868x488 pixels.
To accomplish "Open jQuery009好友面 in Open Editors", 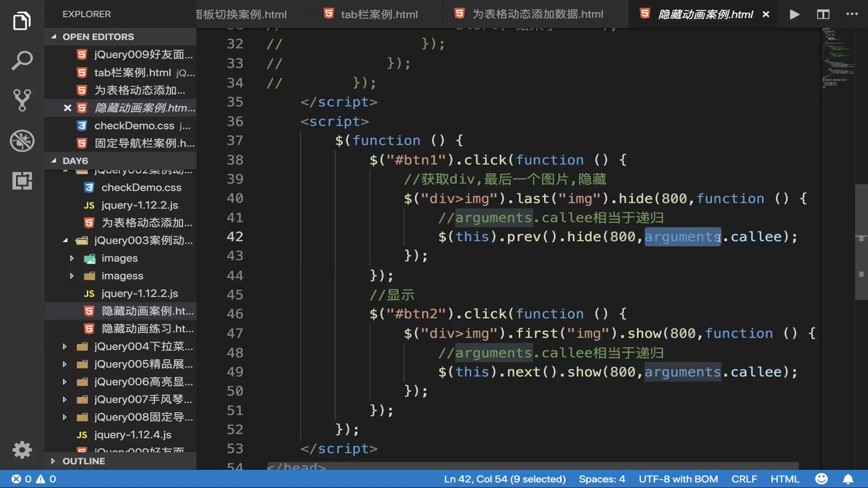I will tap(120, 55).
